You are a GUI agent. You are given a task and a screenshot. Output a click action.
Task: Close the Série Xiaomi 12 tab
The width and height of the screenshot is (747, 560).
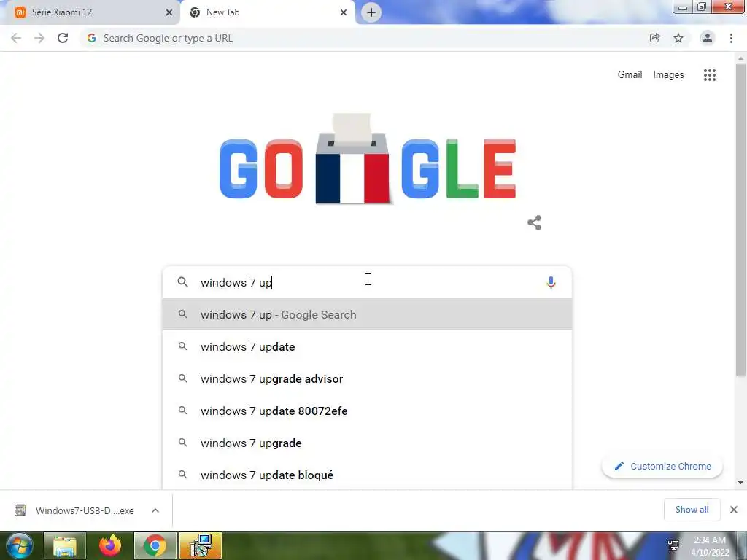169,12
